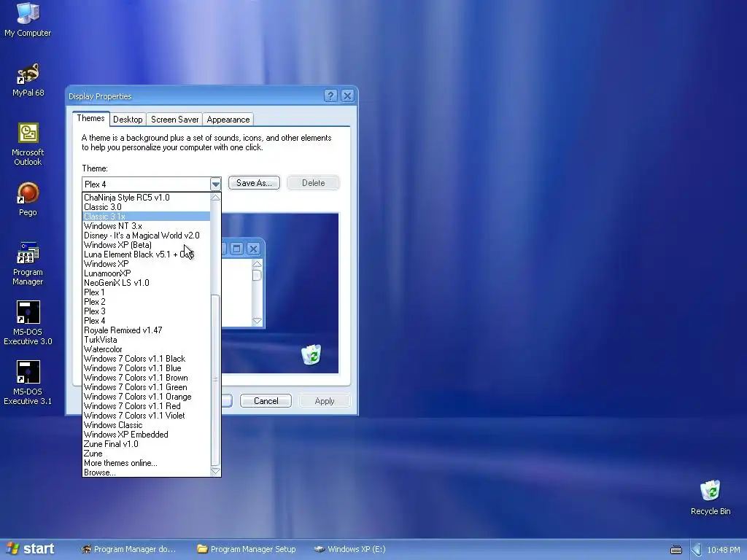Select the Pego desktop shortcut
747x560 pixels.
pos(28,199)
